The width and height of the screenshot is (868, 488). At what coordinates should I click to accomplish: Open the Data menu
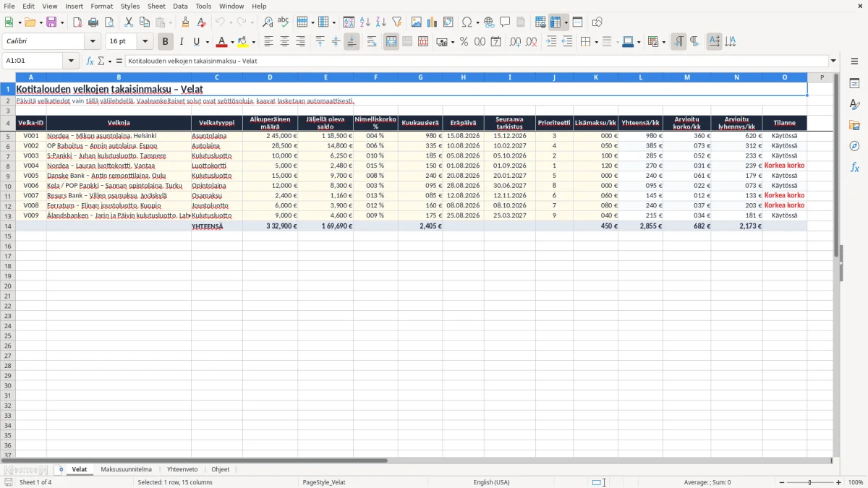pos(180,6)
